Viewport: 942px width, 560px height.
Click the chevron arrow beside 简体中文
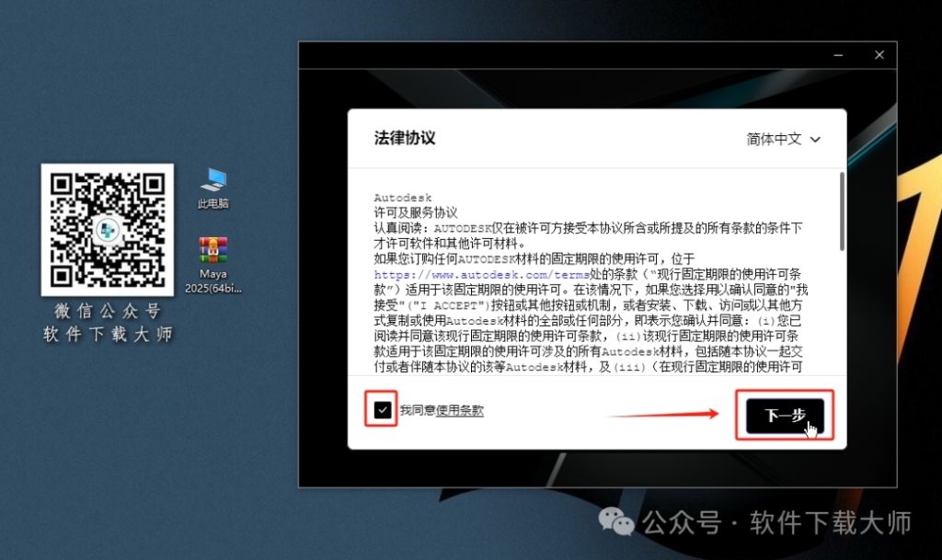(x=814, y=140)
